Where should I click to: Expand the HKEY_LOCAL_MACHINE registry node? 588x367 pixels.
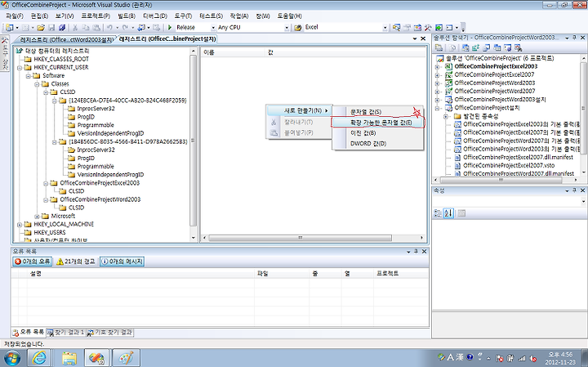(x=20, y=225)
